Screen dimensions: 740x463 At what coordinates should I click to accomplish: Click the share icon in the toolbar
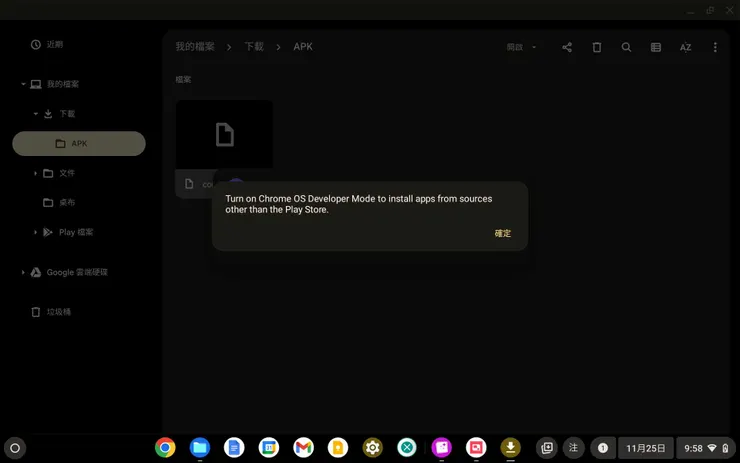pyautogui.click(x=567, y=47)
